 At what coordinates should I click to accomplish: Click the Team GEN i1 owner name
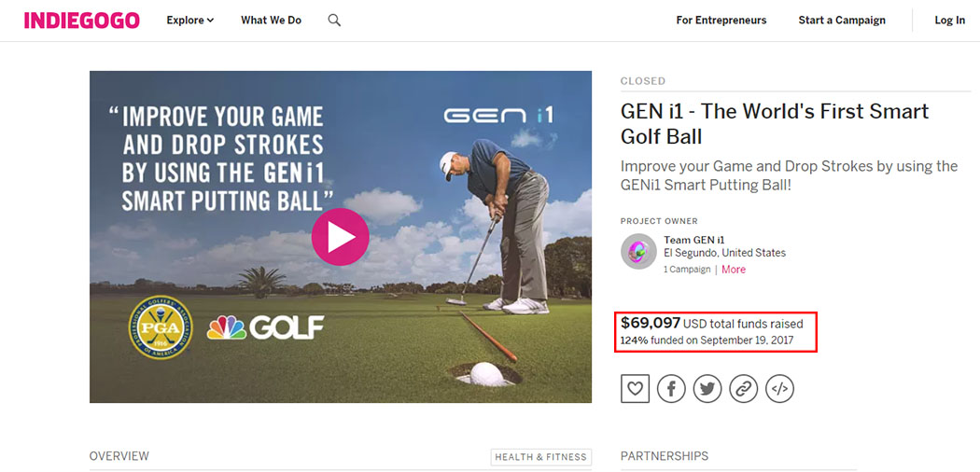(694, 240)
